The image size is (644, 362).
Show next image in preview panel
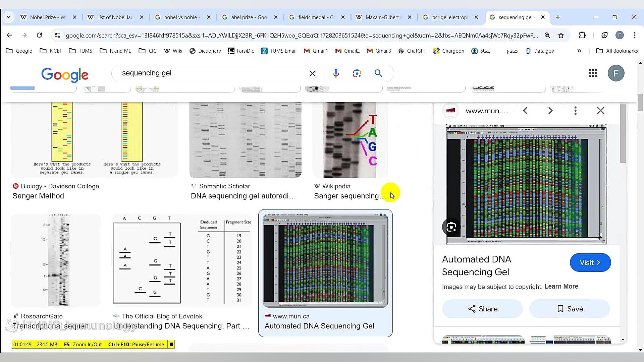(550, 111)
